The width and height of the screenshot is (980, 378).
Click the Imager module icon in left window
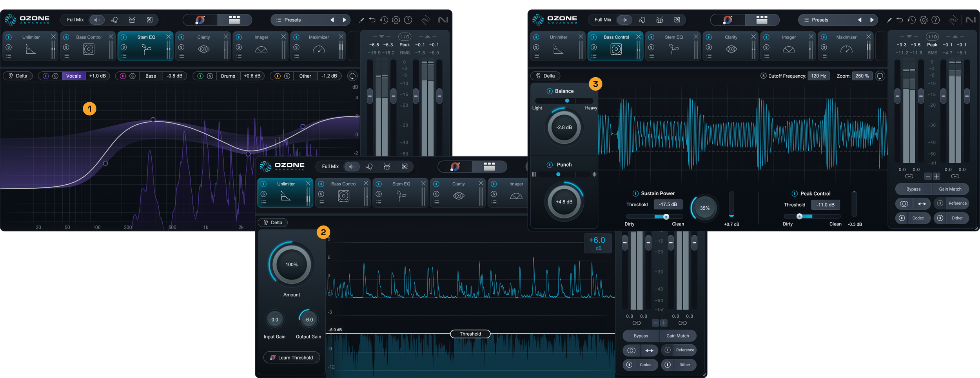coord(261,49)
